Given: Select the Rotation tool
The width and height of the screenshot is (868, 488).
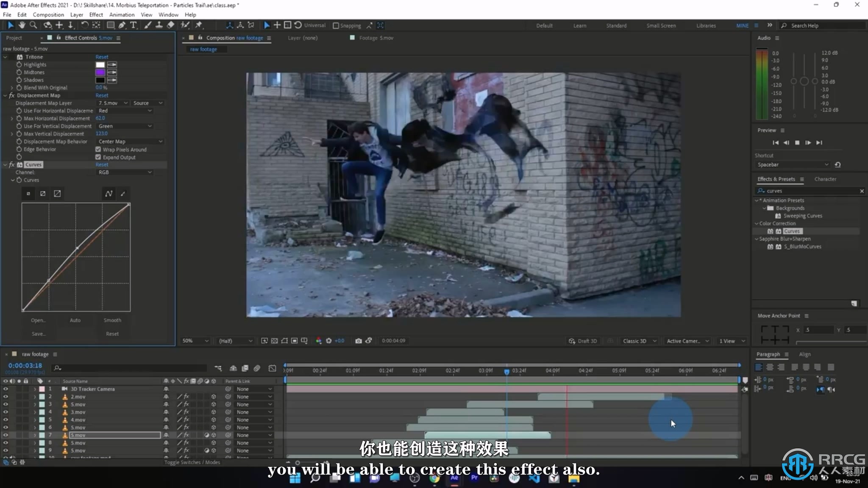Looking at the screenshot, I should [x=85, y=25].
